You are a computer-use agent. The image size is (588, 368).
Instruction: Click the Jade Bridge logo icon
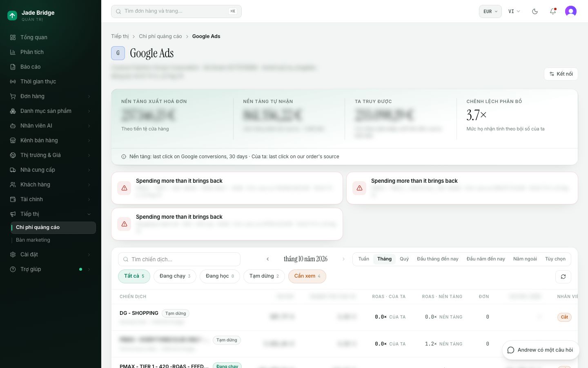(12, 16)
